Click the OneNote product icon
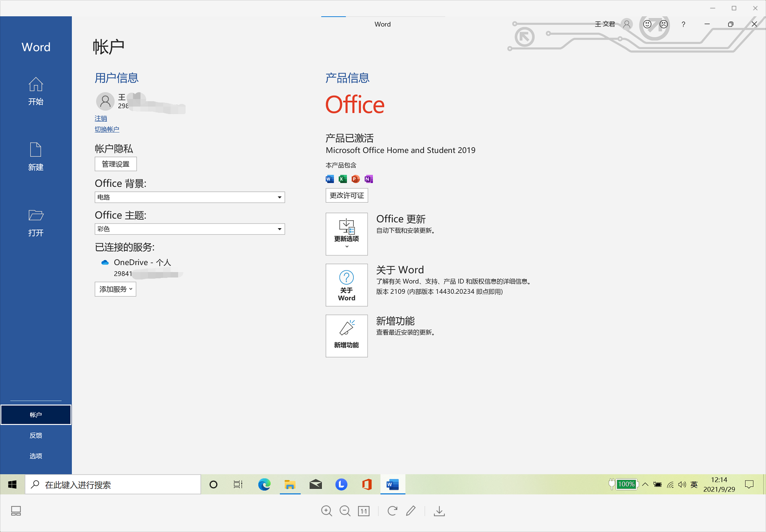 (x=368, y=179)
